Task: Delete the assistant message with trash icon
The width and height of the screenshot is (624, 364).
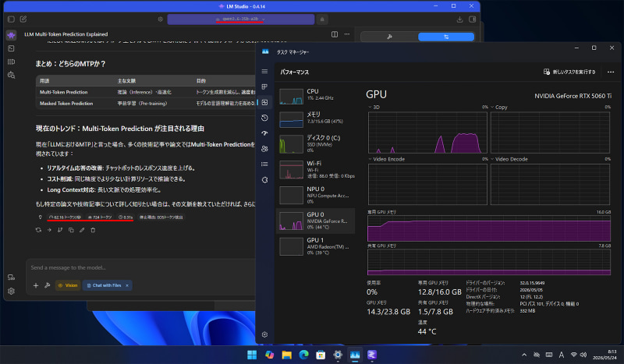Action: click(93, 230)
